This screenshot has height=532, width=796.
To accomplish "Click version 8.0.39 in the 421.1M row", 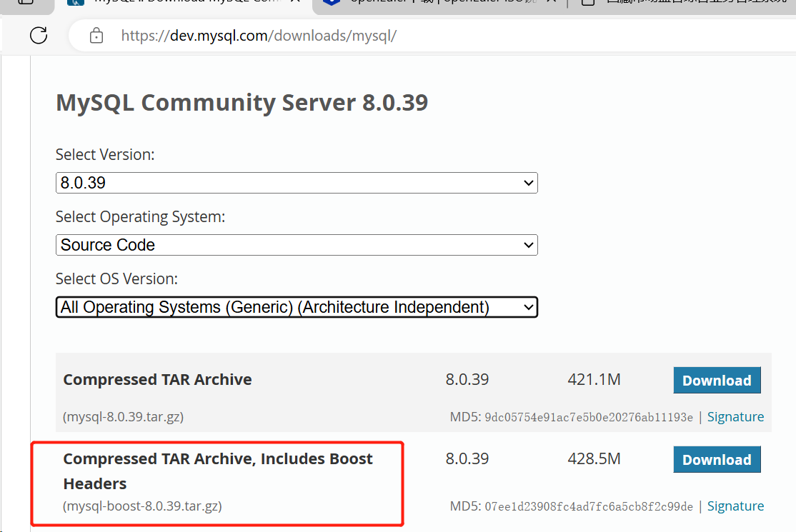I will click(467, 379).
